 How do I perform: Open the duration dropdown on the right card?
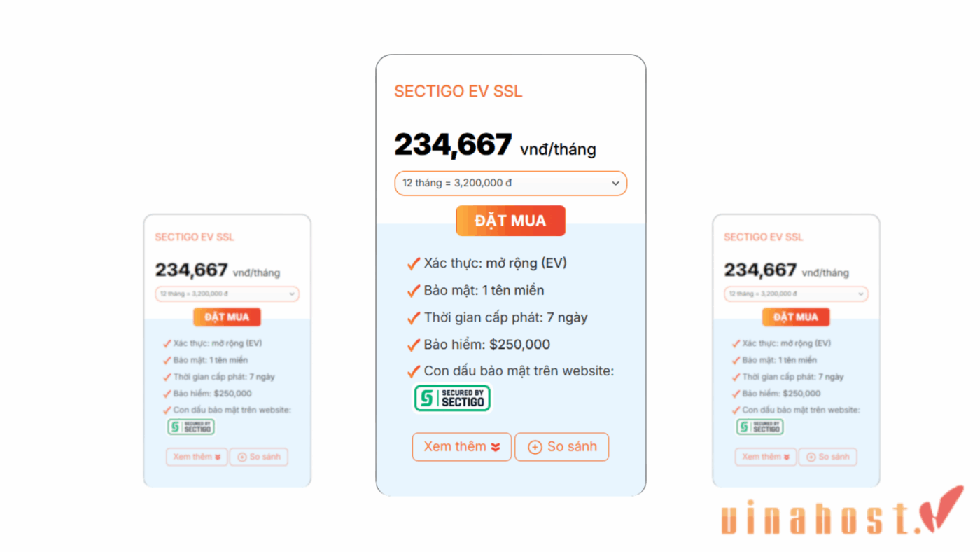coord(796,294)
